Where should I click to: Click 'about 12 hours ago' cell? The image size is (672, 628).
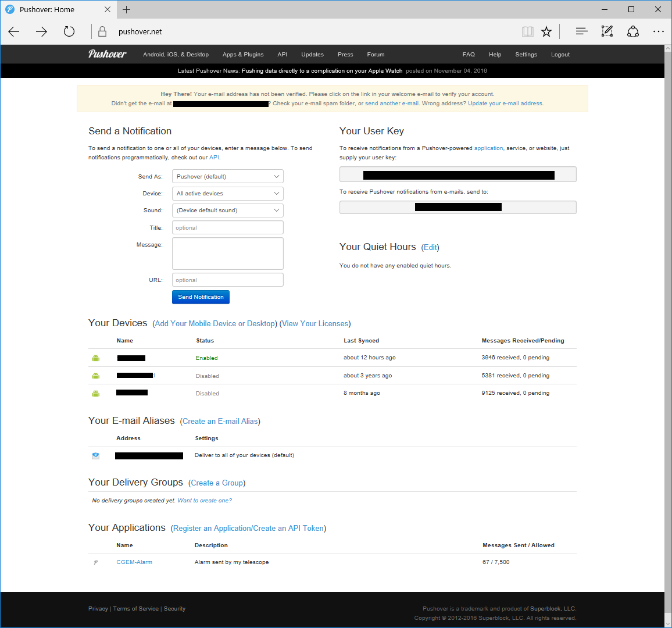[370, 358]
